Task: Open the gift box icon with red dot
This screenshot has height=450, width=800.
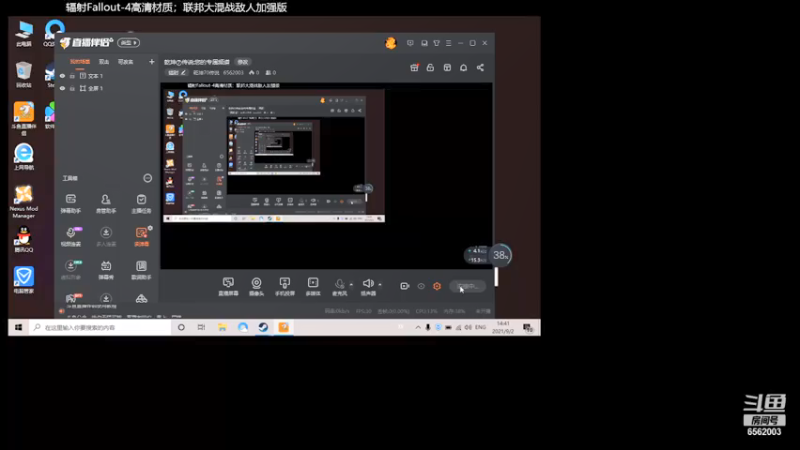Action: click(x=414, y=67)
